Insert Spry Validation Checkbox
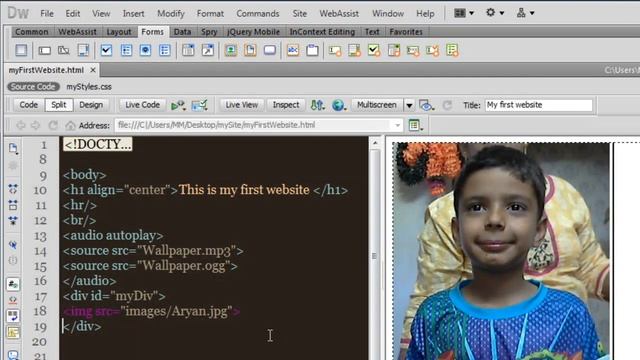Viewport: 640px width, 360px height. (374, 50)
